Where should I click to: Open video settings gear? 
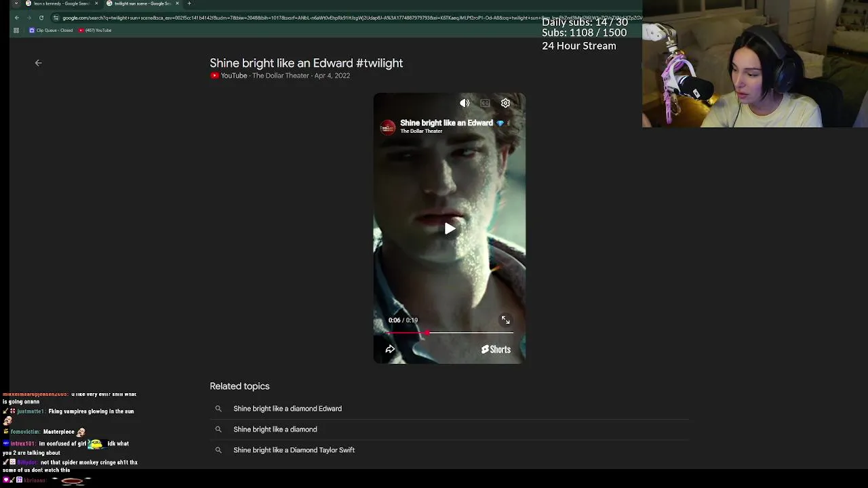505,103
